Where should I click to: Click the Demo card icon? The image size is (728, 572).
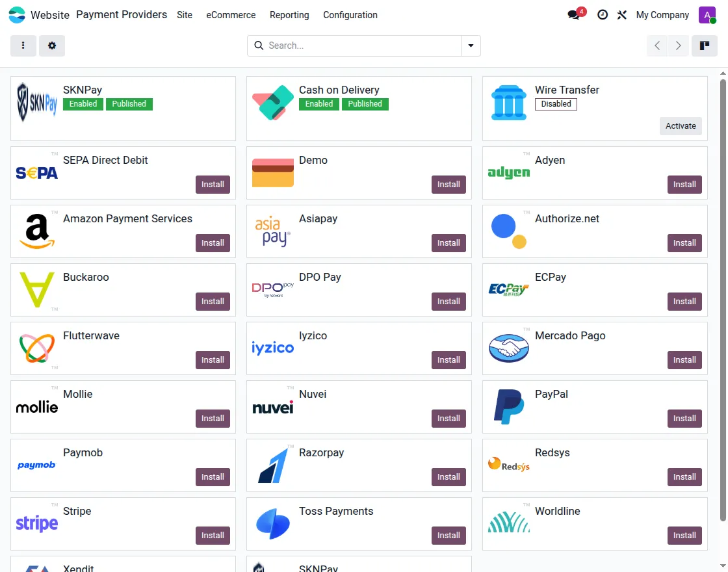coord(273,173)
